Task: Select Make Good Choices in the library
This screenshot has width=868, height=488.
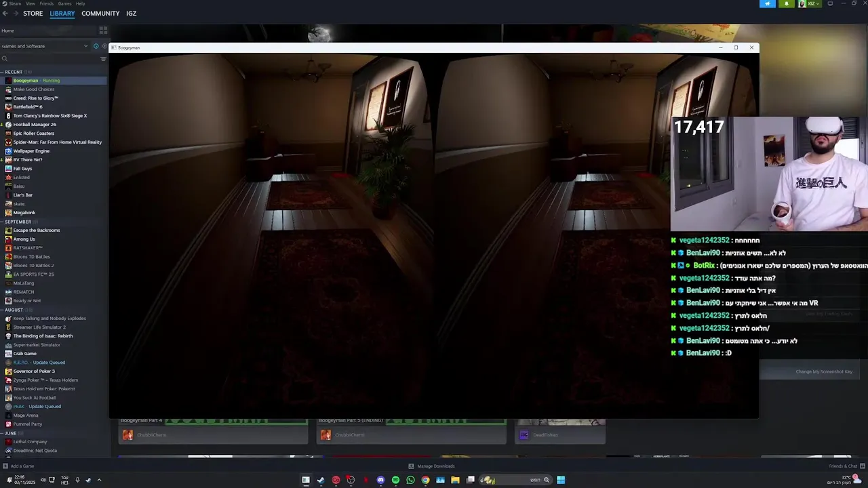Action: 54,89
